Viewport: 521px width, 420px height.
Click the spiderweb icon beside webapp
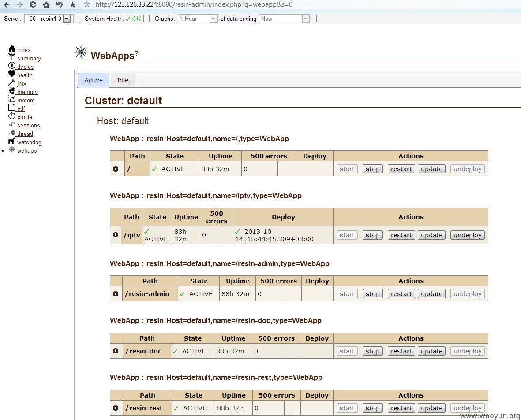pos(12,149)
